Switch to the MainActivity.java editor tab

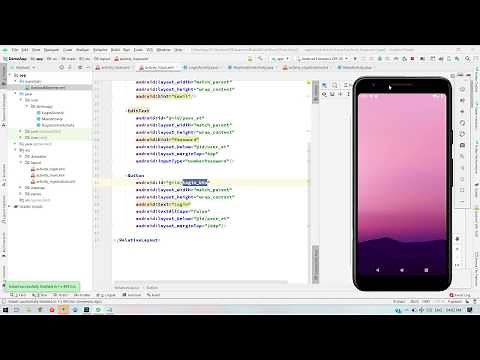coord(356,68)
